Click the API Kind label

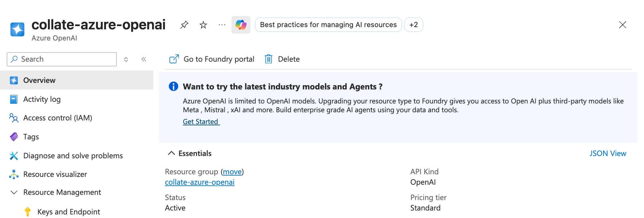click(x=425, y=172)
